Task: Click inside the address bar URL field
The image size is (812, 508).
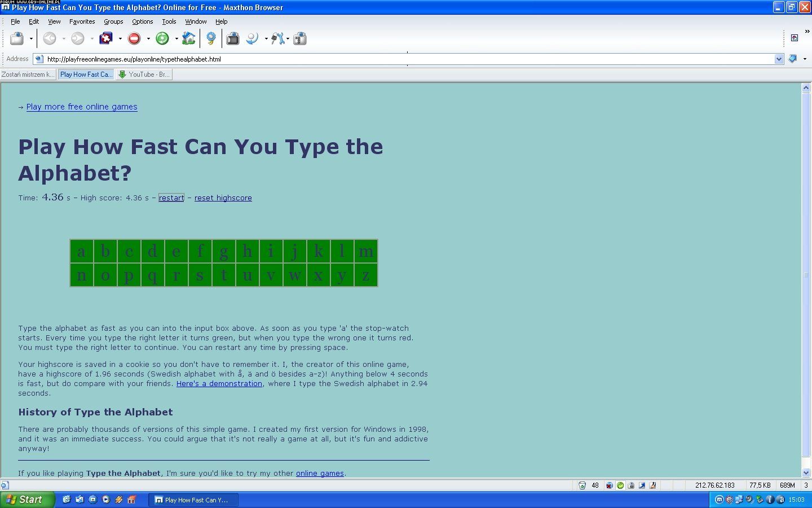Action: [x=409, y=59]
